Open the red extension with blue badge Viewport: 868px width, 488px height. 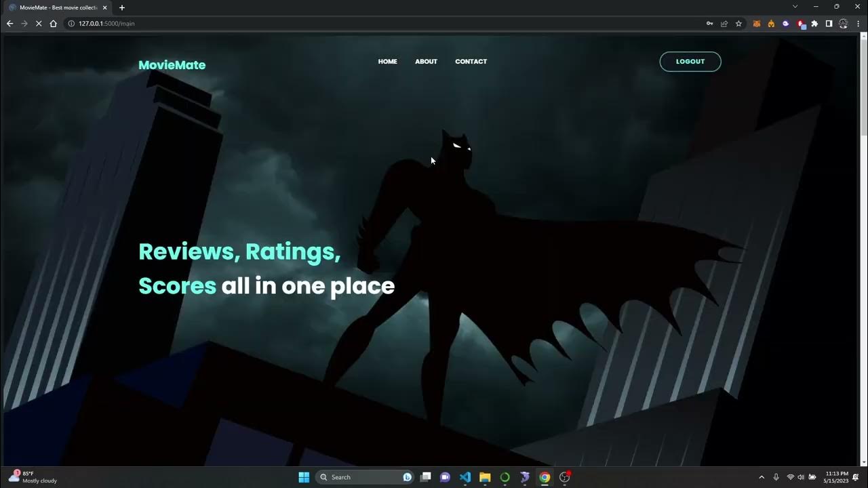point(801,23)
